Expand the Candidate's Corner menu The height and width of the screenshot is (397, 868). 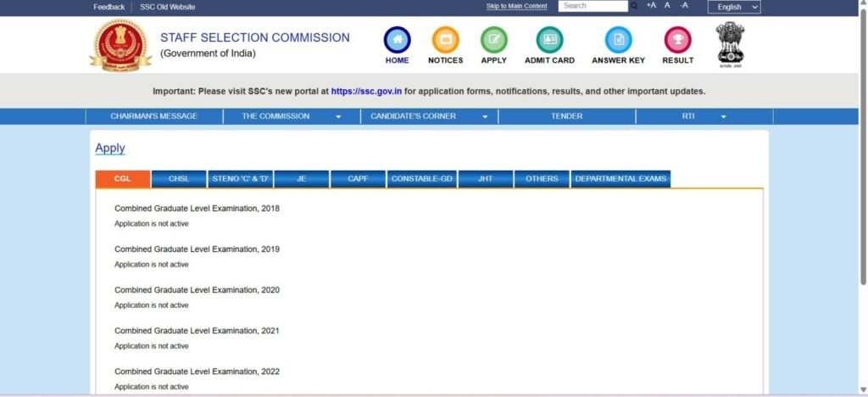(x=429, y=116)
